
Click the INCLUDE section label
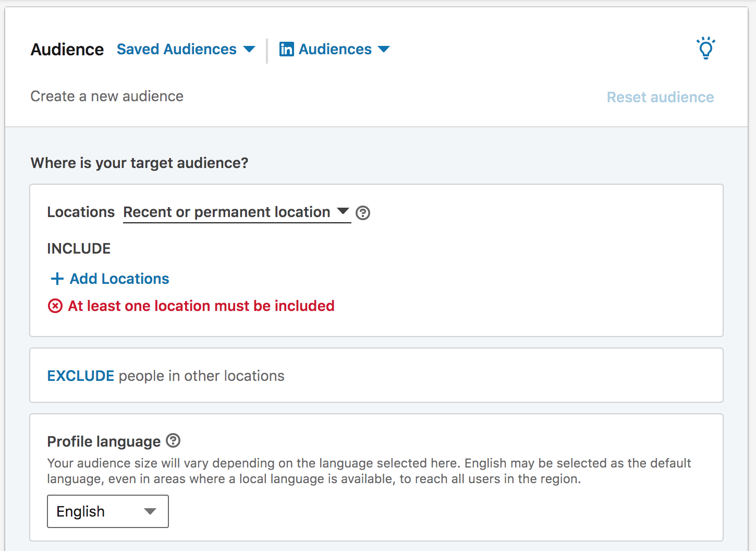point(79,248)
